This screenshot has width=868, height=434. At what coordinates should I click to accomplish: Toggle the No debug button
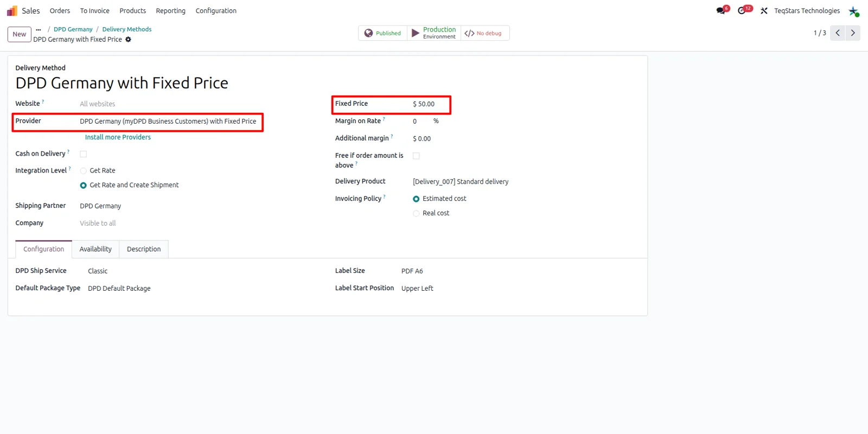[x=485, y=33]
